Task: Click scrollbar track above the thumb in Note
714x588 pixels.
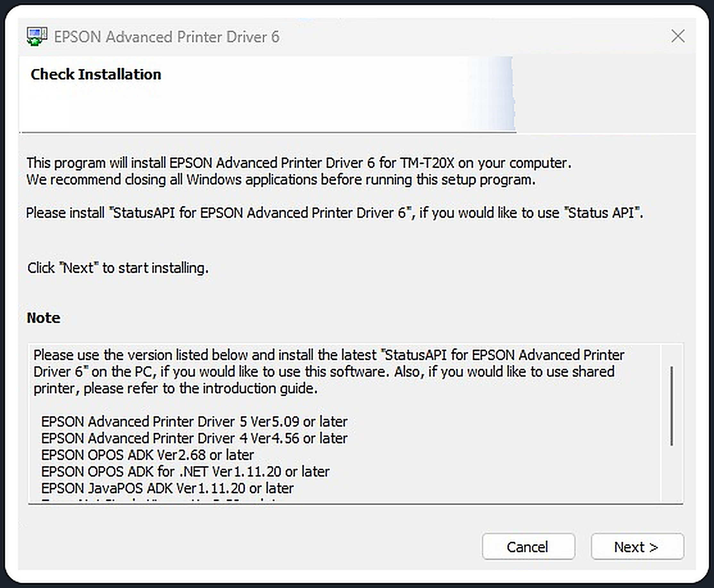Action: (x=672, y=355)
